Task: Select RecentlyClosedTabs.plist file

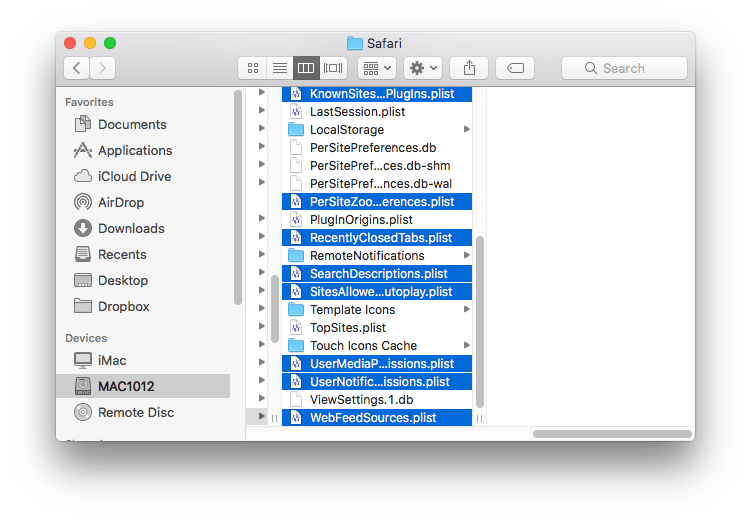Action: click(x=377, y=238)
